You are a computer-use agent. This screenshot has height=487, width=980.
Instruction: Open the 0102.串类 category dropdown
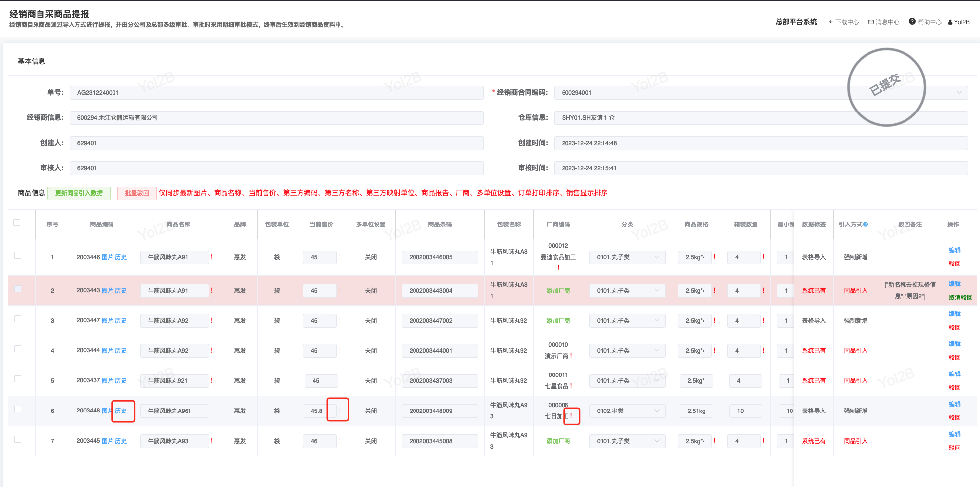tap(627, 411)
